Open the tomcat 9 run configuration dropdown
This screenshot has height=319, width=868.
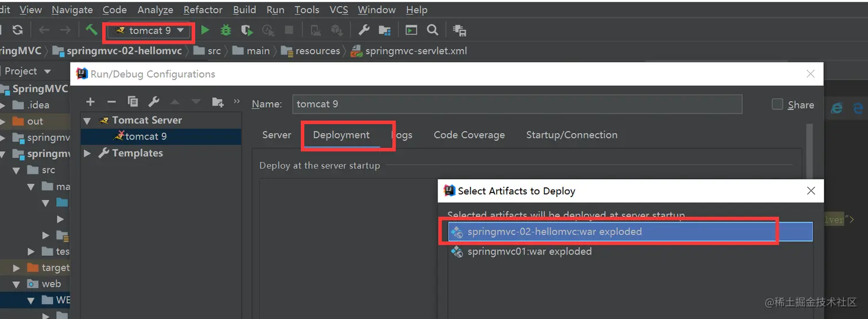(150, 30)
